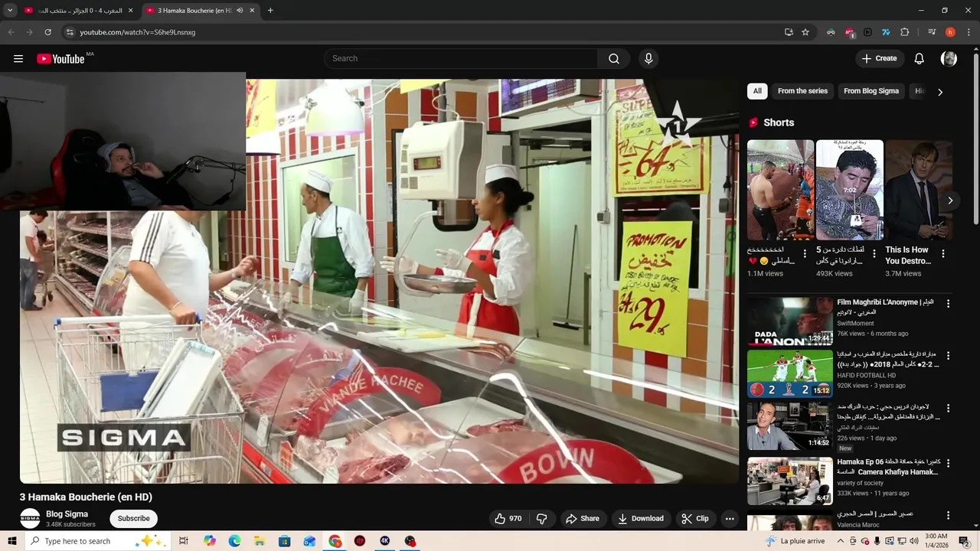
Task: Open the Blog Sigma channel name link
Action: (67, 514)
